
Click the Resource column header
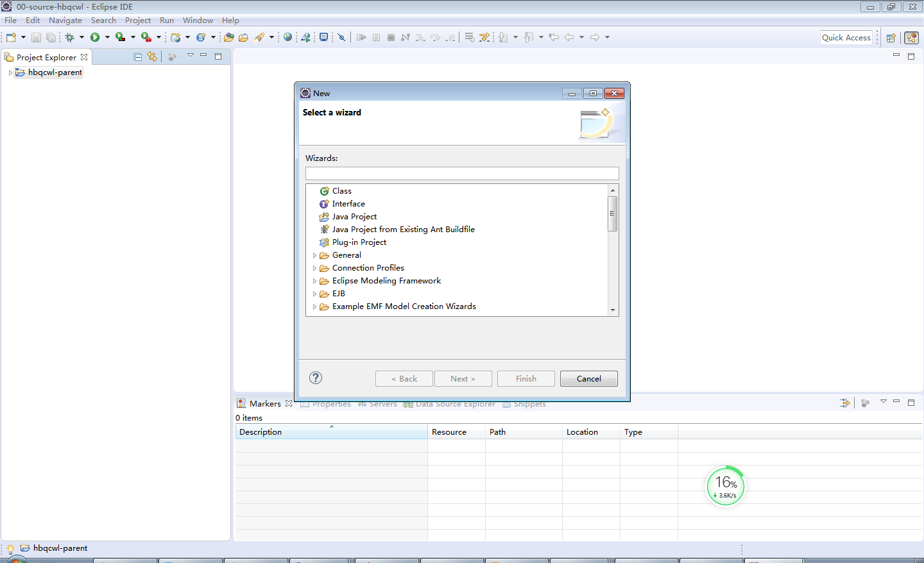click(x=456, y=432)
